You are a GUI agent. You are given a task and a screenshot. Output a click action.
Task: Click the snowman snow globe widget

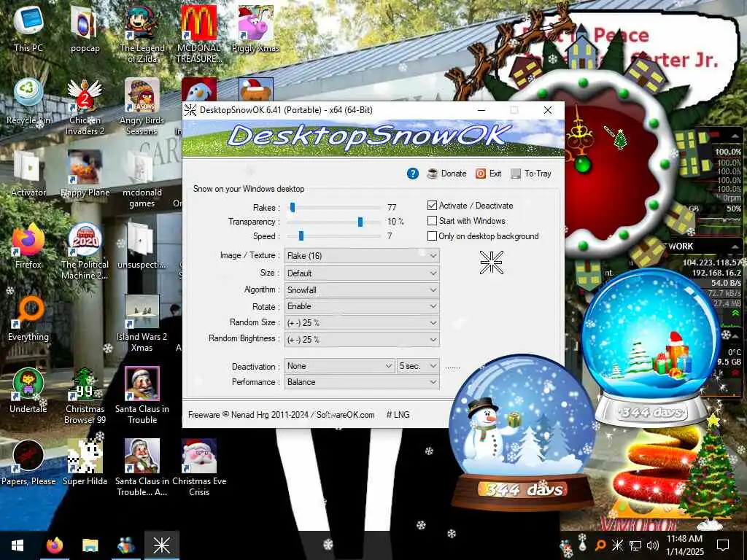(522, 433)
